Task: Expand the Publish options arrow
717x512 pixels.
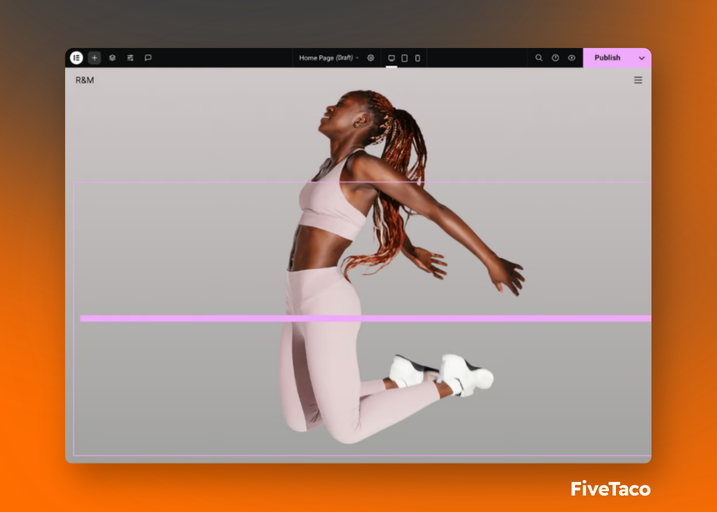Action: (x=642, y=58)
